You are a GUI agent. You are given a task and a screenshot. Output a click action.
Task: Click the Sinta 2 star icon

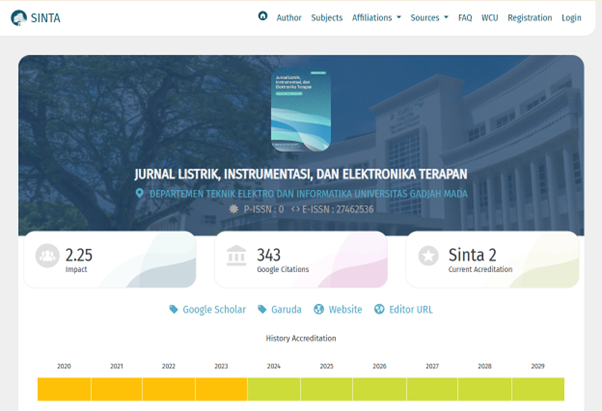[x=428, y=256]
